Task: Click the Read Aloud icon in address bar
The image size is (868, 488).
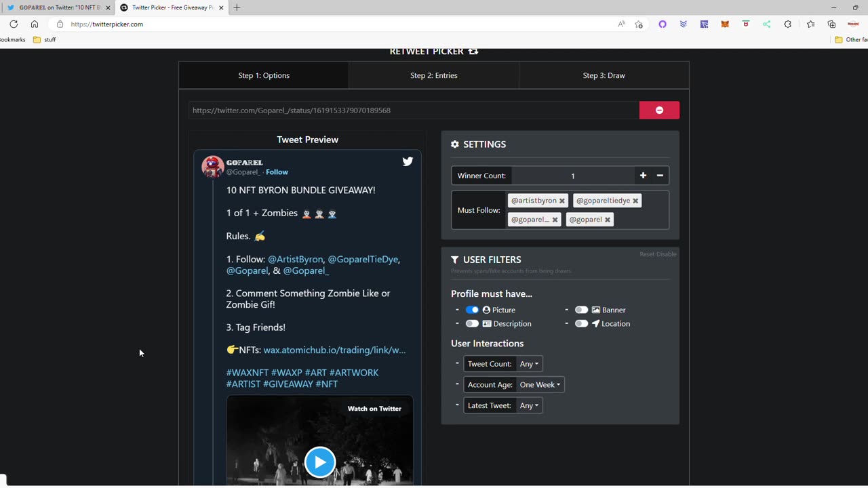Action: (x=621, y=24)
